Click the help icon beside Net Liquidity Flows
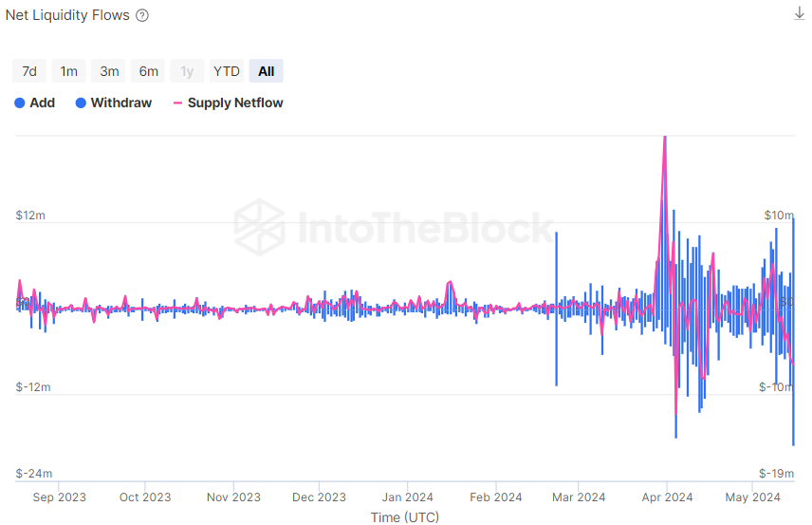812x525 pixels. click(142, 16)
